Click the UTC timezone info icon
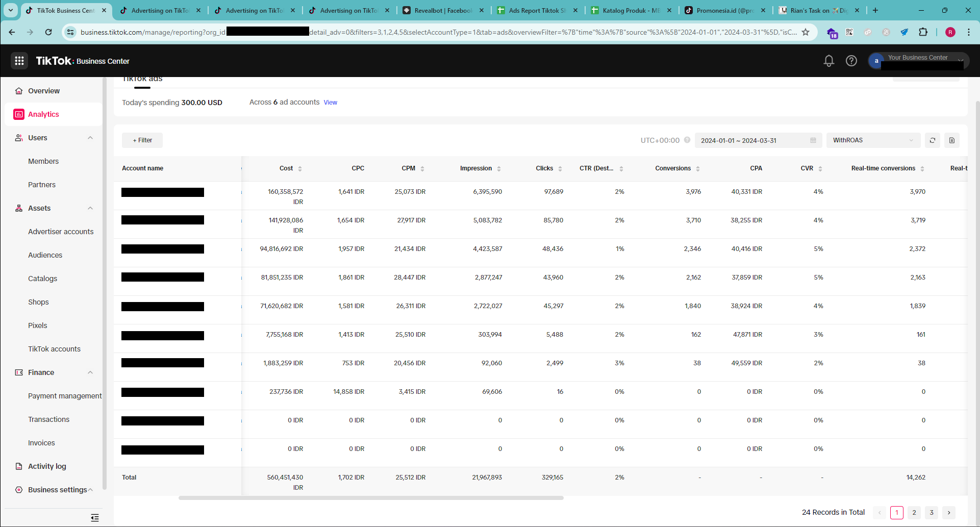The width and height of the screenshot is (980, 527). click(x=687, y=140)
